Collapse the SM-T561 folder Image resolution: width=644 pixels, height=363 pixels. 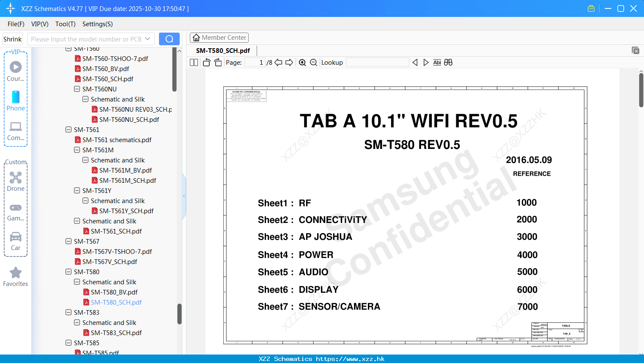pos(69,129)
